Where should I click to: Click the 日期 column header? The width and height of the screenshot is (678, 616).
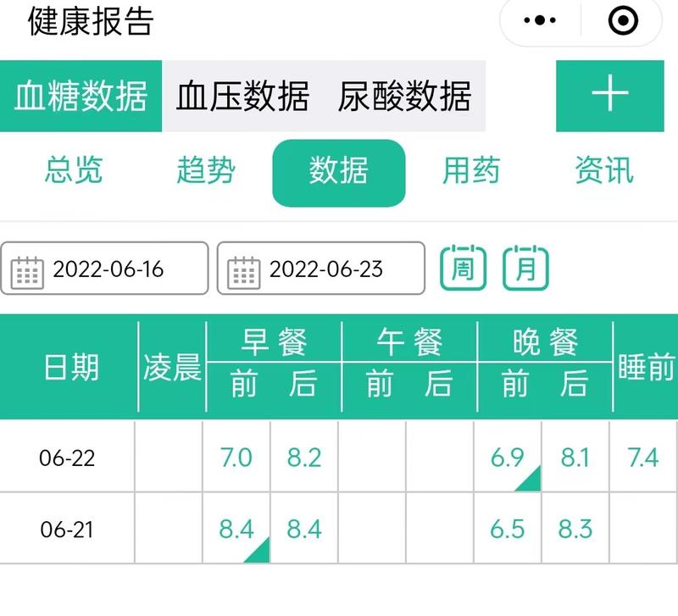point(71,367)
